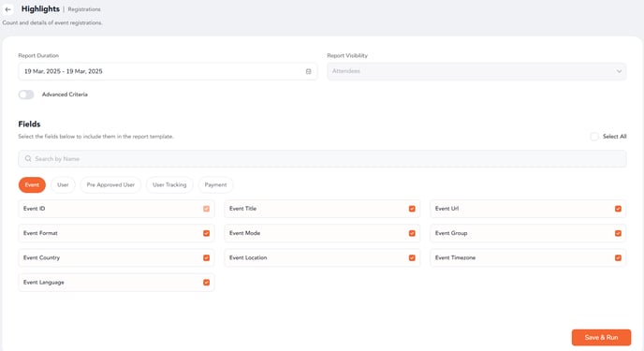Click the Search by Name field

[x=322, y=158]
